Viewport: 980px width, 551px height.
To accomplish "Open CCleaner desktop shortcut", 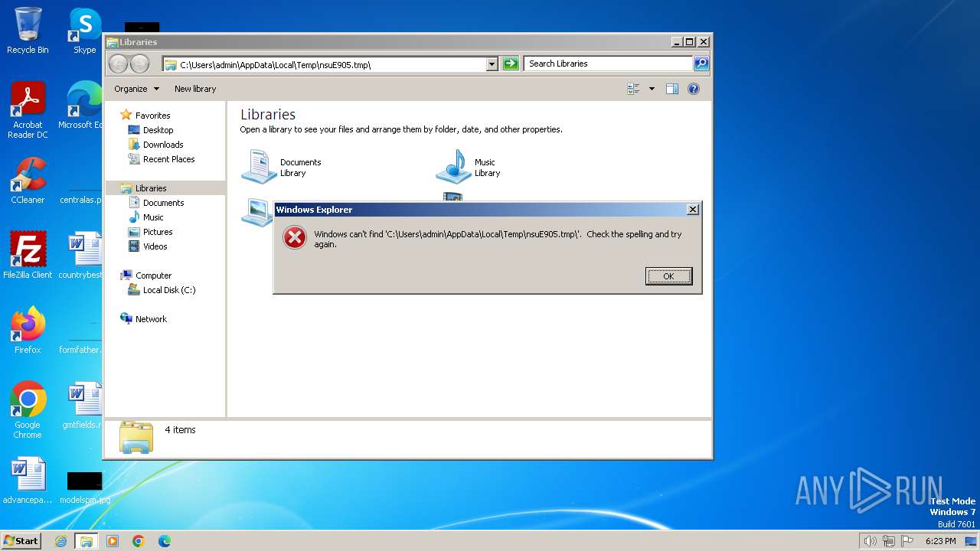I will pos(28,181).
